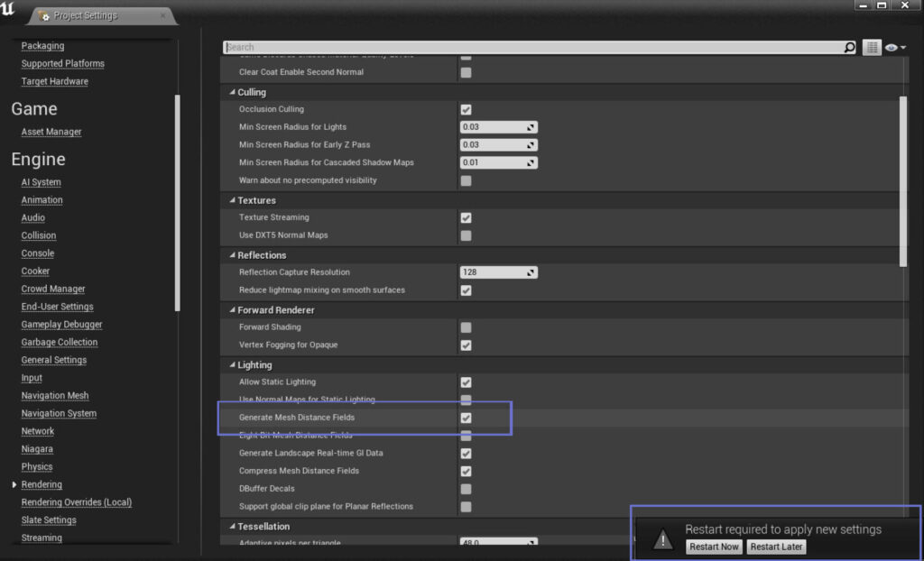
Task: Open Niagara settings
Action: point(37,449)
